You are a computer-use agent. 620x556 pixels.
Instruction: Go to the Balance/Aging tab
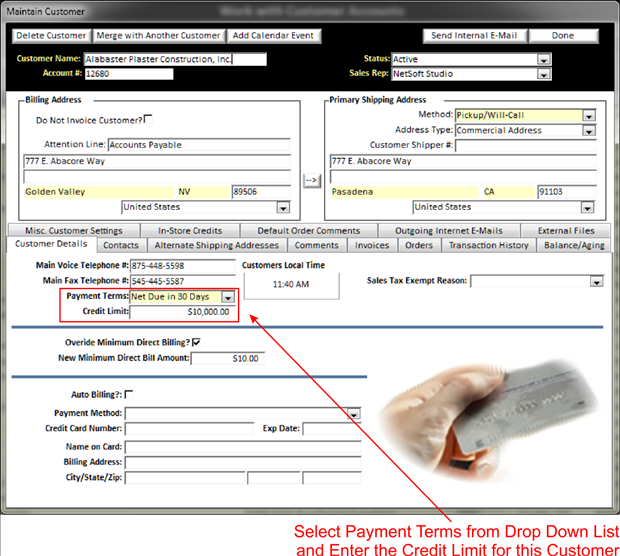point(573,245)
